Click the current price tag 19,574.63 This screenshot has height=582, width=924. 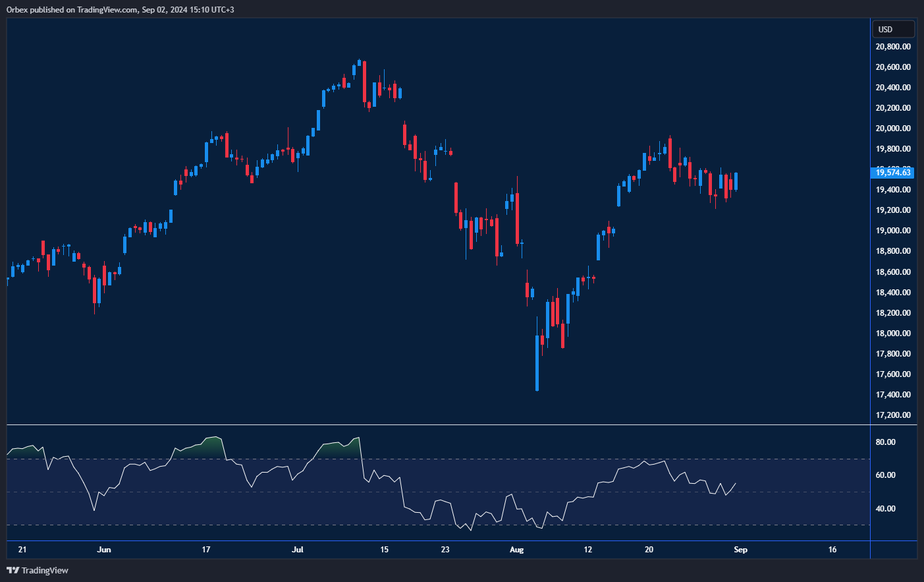pyautogui.click(x=893, y=173)
